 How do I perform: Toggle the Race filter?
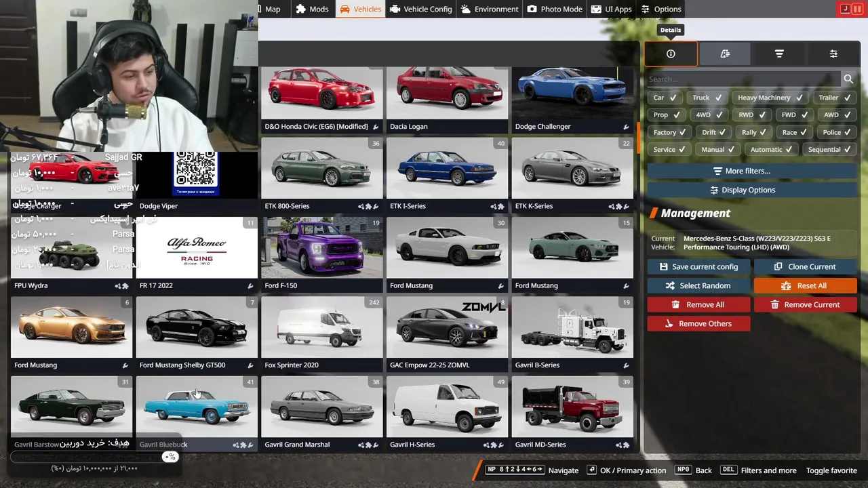[794, 132]
